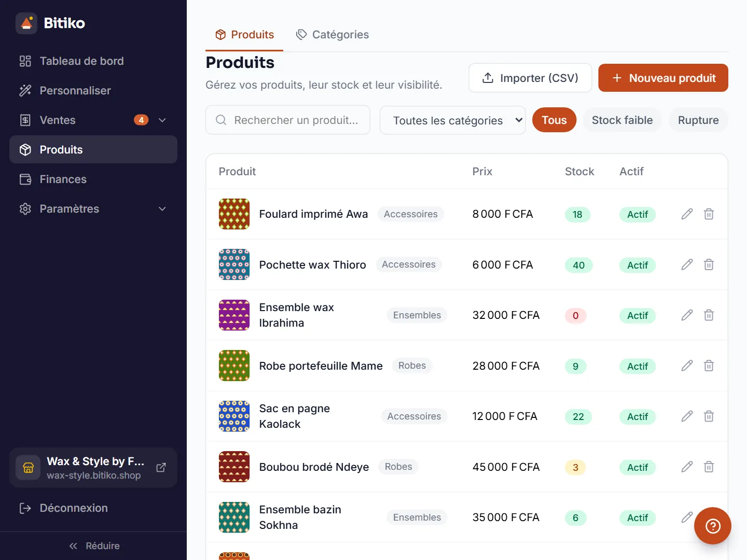
Task: Switch to the Catégories tab
Action: [332, 35]
